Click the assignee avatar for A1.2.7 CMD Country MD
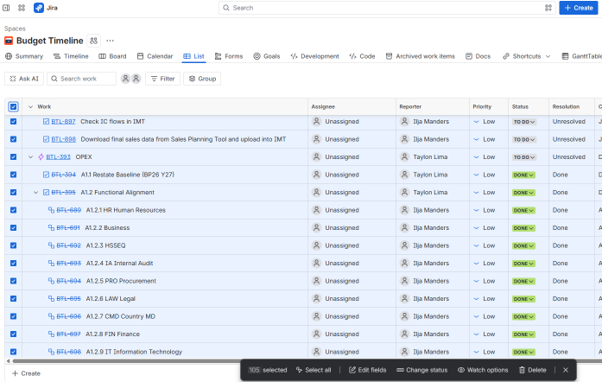Viewport: 602px width, 382px height. (x=316, y=316)
